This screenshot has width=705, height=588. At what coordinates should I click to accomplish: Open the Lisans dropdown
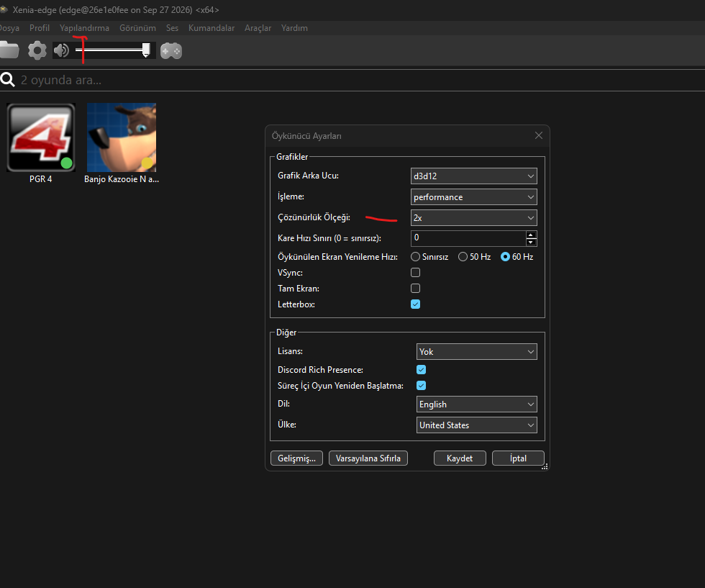(476, 352)
